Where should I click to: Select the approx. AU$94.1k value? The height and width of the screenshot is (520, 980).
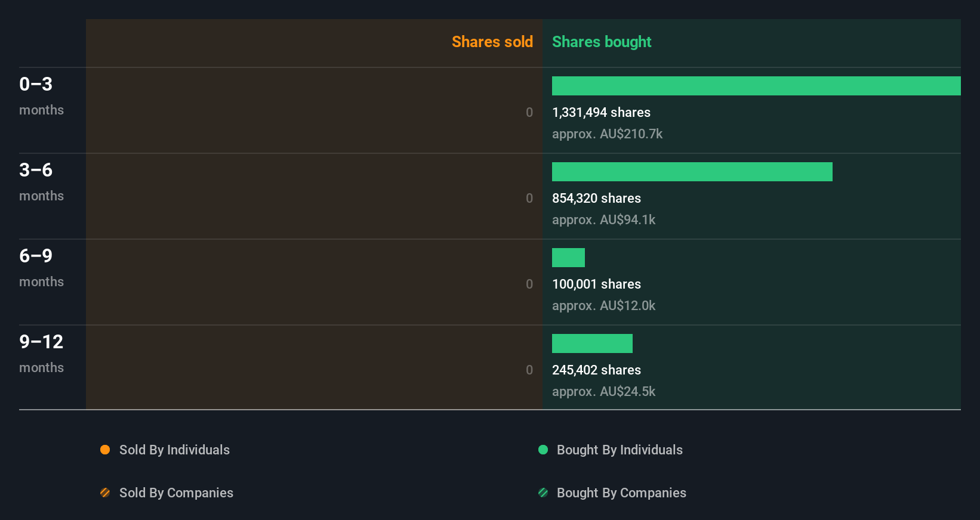click(603, 219)
